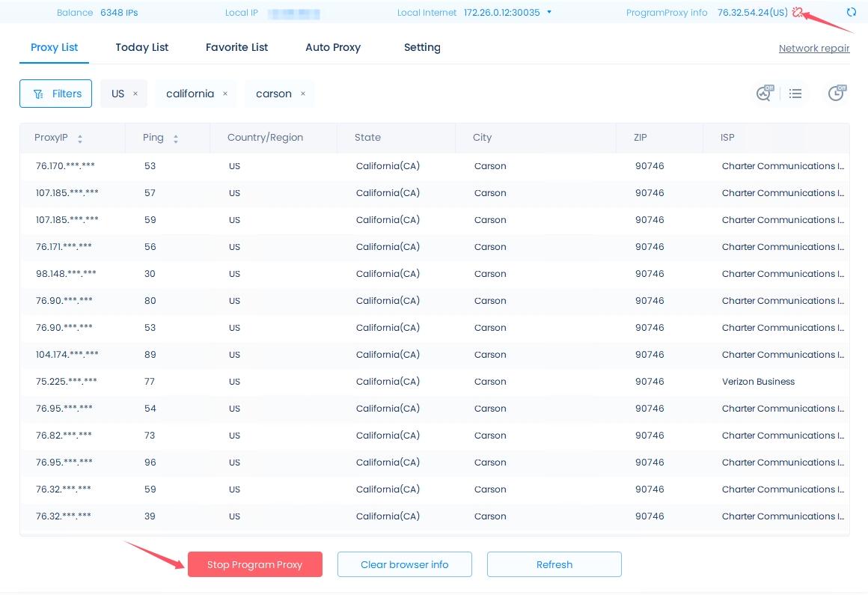Switch to the Today List tab
868x595 pixels.
(141, 47)
